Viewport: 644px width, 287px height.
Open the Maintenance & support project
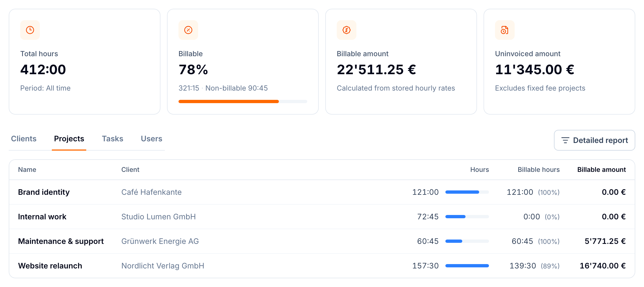(x=61, y=241)
